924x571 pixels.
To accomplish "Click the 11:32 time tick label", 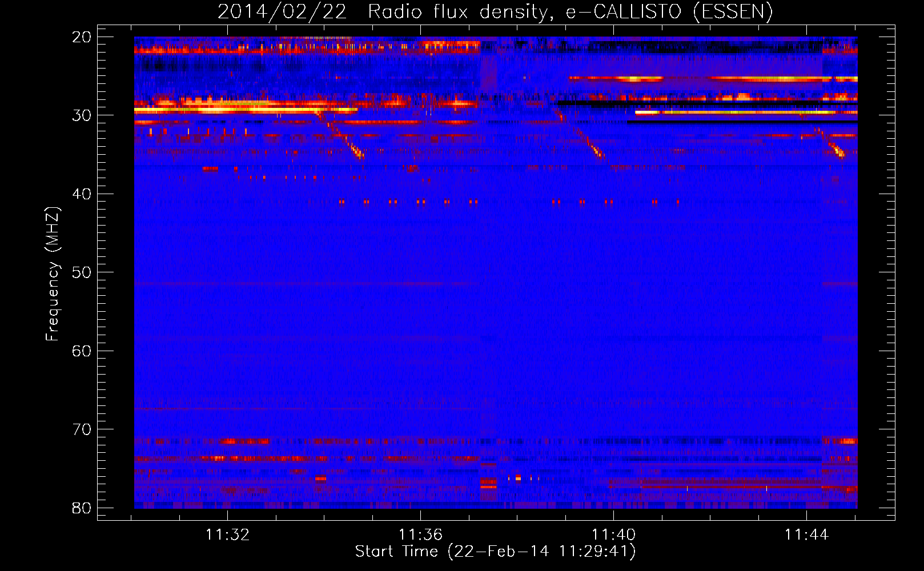I will tap(227, 535).
